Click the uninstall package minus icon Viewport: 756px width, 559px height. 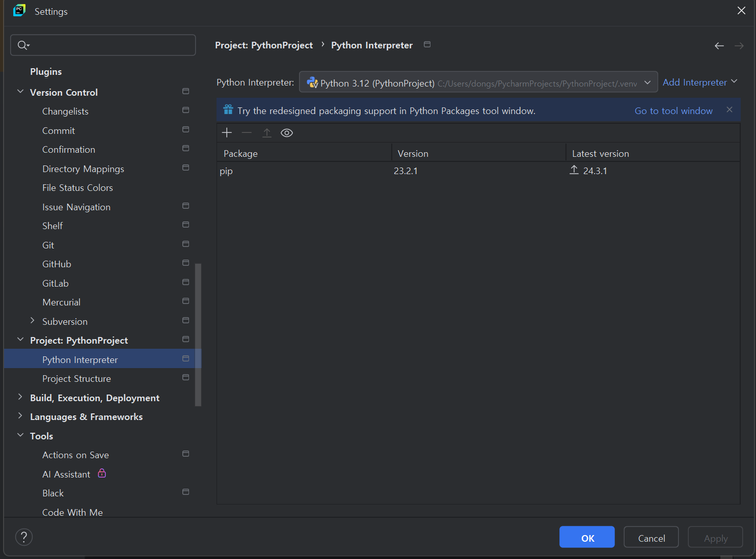tap(247, 133)
